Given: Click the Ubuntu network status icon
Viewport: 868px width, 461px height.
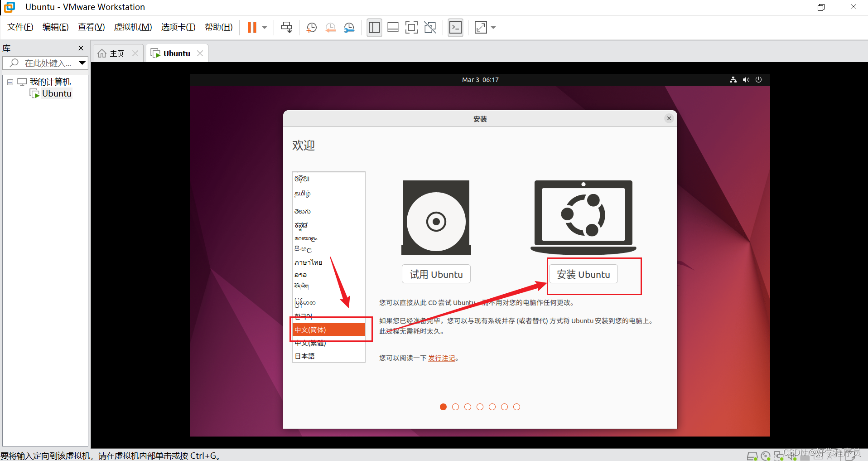Looking at the screenshot, I should (733, 80).
